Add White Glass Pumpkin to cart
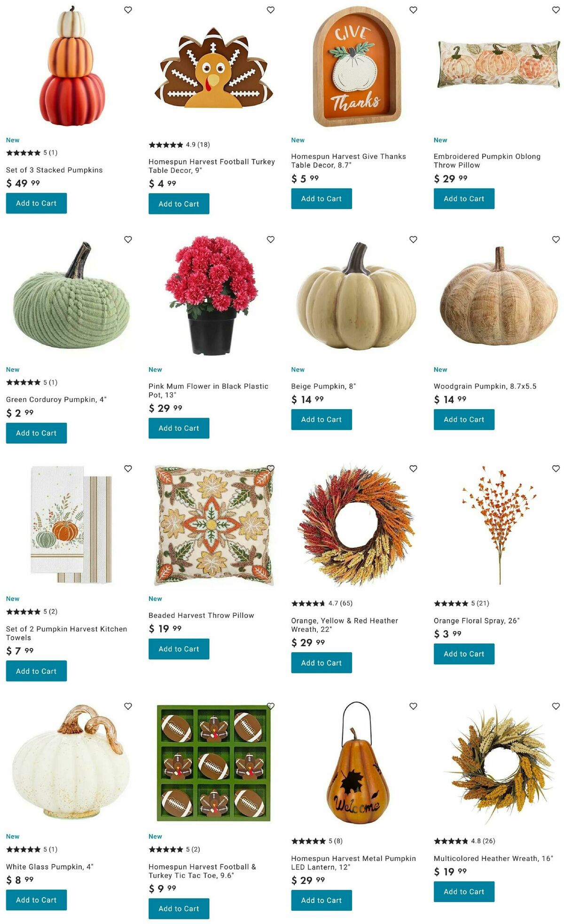The height and width of the screenshot is (924, 564). (x=36, y=900)
